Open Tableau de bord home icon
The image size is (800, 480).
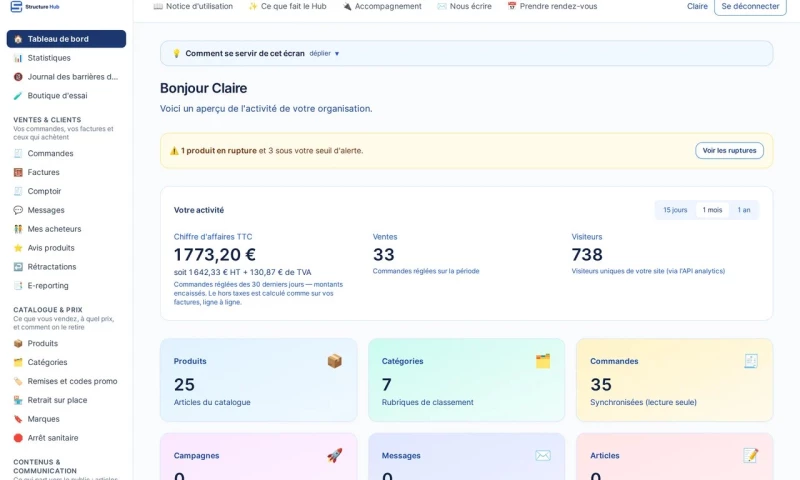click(18, 39)
